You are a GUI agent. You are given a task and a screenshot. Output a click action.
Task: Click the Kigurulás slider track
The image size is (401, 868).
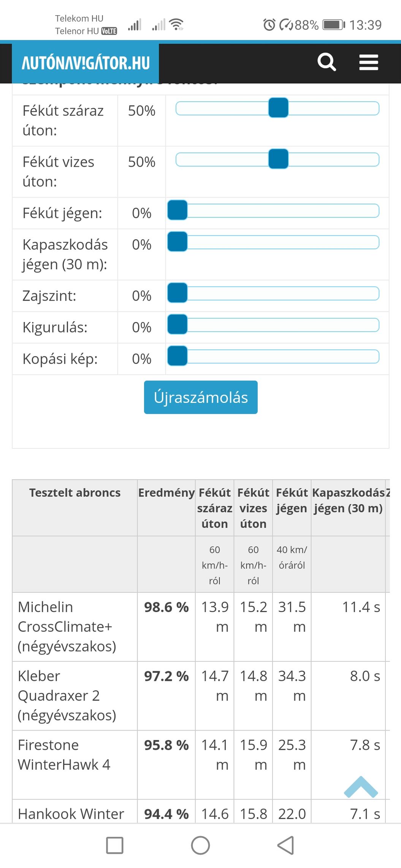click(x=283, y=325)
